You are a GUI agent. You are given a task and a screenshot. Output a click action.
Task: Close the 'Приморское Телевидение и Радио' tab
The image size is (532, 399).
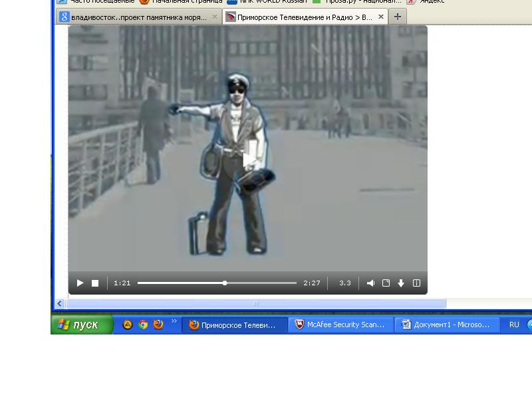[x=381, y=17]
